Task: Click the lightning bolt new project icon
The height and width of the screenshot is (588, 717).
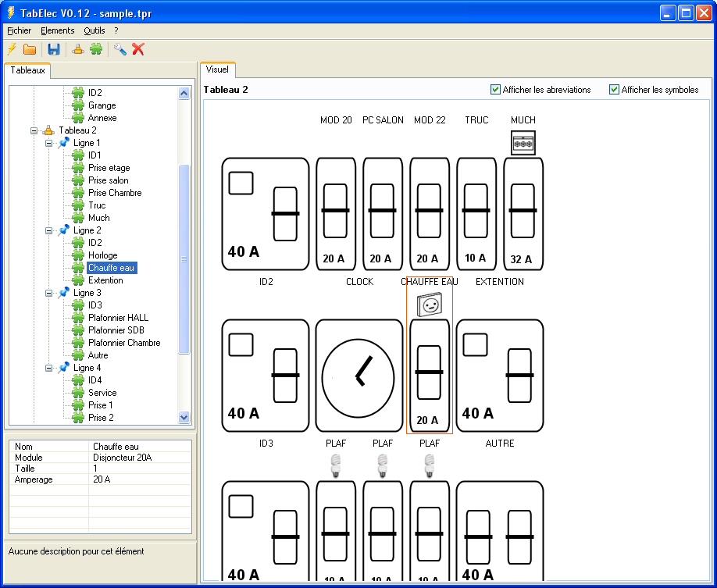Action: 12,49
